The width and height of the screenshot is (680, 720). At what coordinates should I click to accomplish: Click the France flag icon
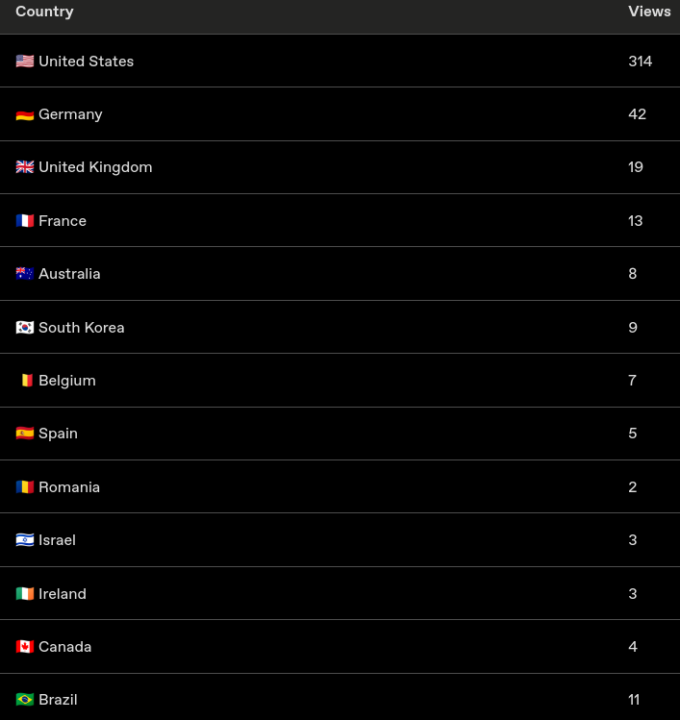pyautogui.click(x=25, y=221)
